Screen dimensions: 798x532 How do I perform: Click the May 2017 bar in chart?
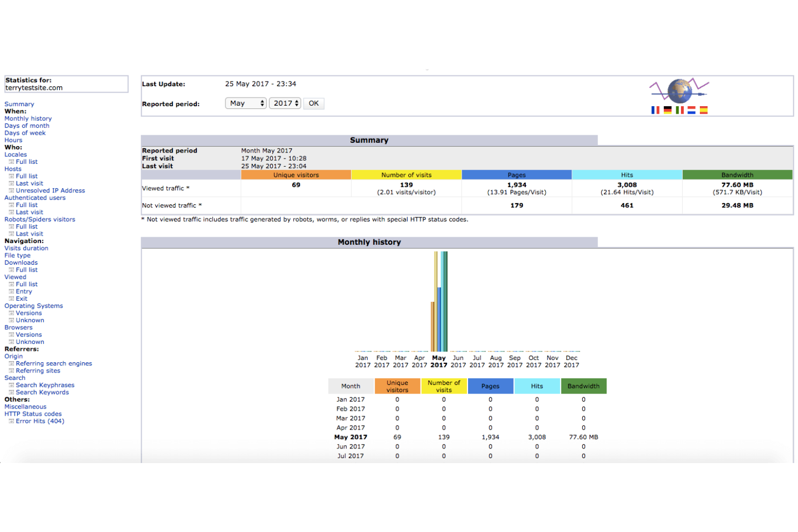coord(439,302)
